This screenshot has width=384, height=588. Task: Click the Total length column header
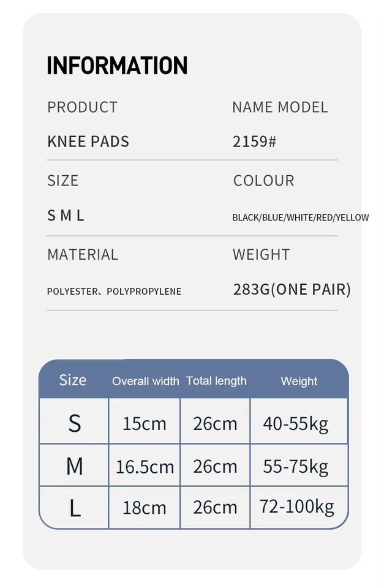[x=216, y=380]
